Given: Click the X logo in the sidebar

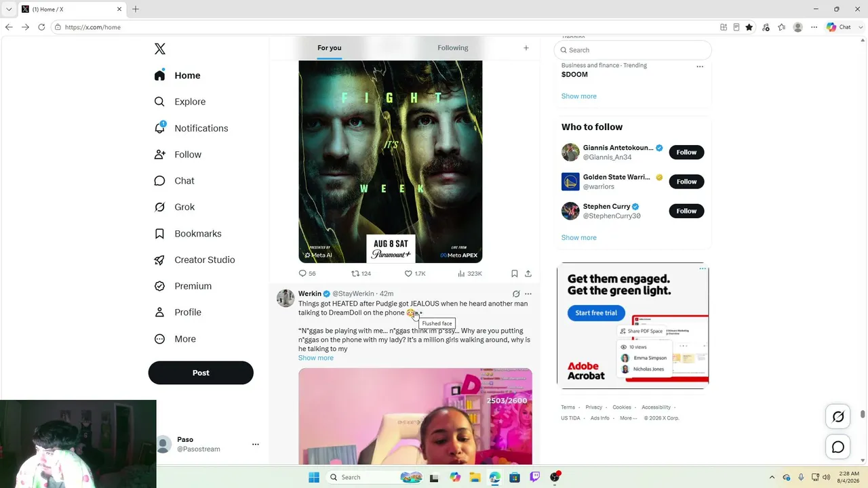Looking at the screenshot, I should pyautogui.click(x=159, y=49).
